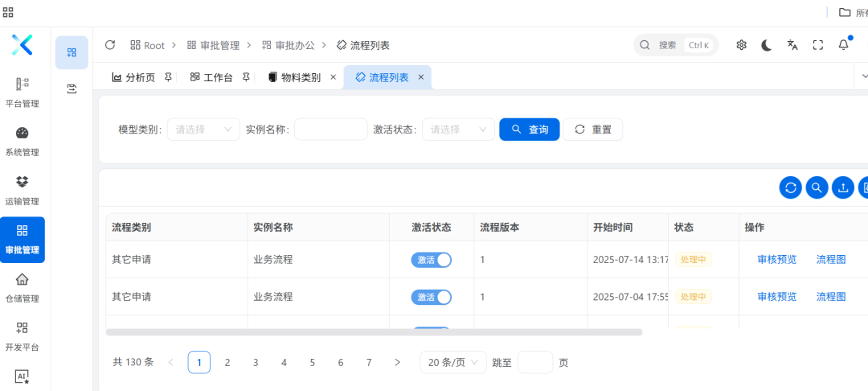Open 审核预览 in the 2025-07-04 row
The height and width of the screenshot is (391, 868).
point(776,297)
